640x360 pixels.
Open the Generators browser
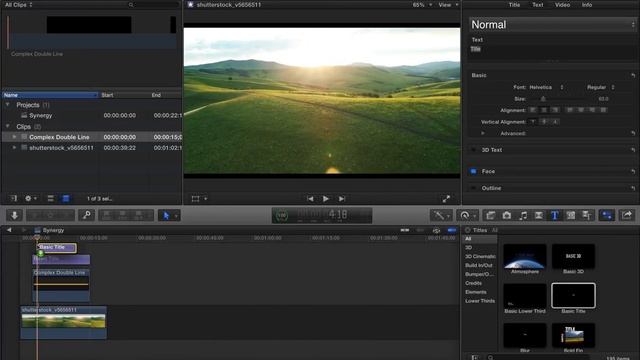571,215
